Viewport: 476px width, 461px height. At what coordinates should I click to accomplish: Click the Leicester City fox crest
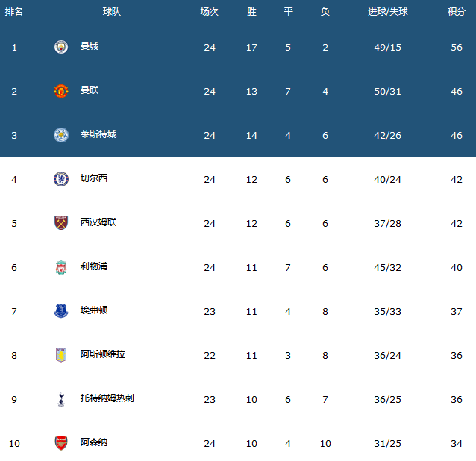pos(61,135)
